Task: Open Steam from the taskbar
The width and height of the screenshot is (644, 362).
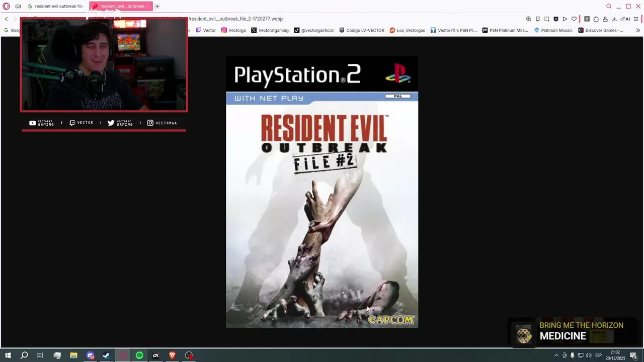Action: [x=107, y=355]
